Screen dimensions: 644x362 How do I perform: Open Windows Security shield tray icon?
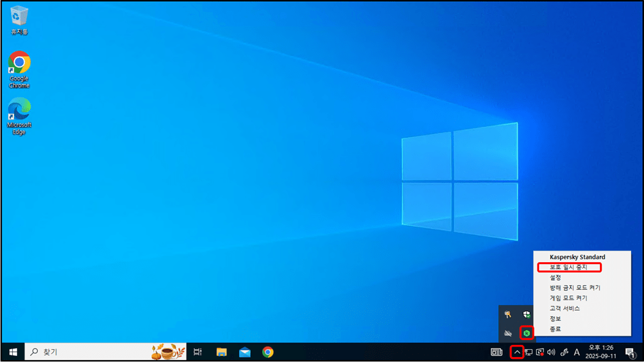point(526,314)
